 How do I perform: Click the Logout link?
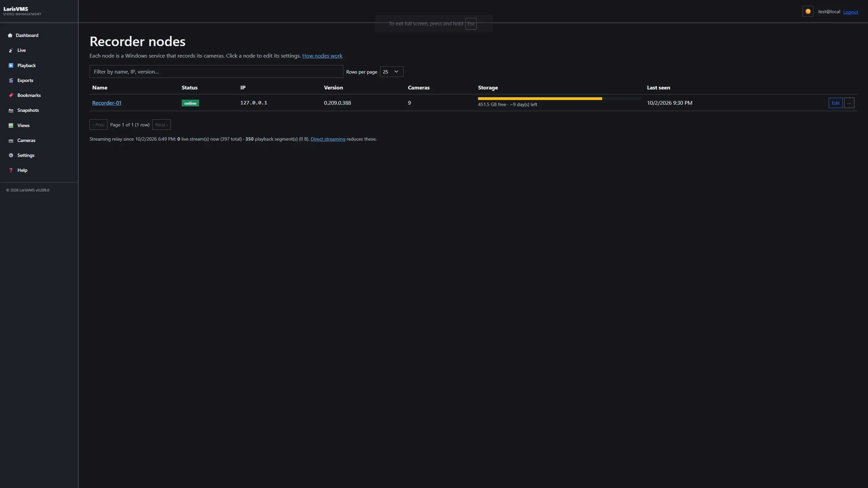850,12
